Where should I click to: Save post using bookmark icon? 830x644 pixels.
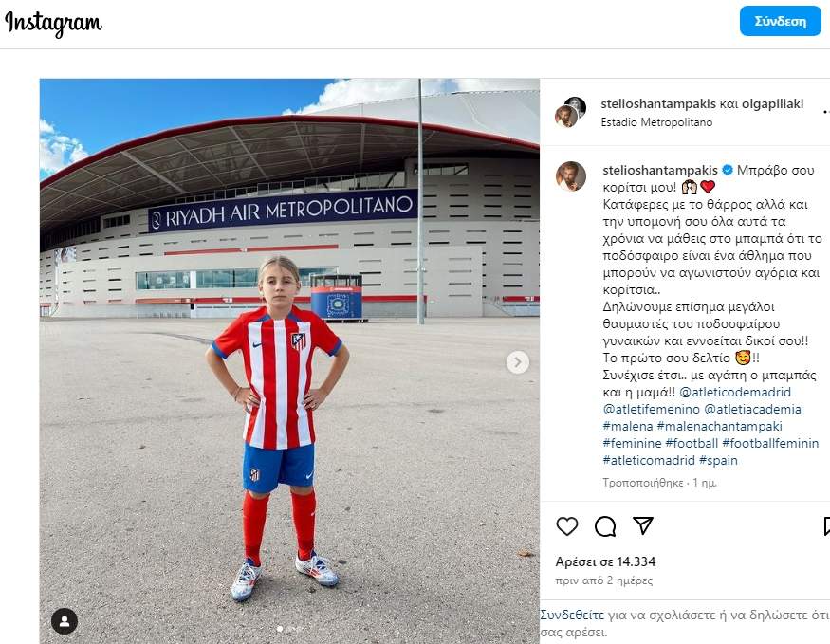tap(827, 526)
